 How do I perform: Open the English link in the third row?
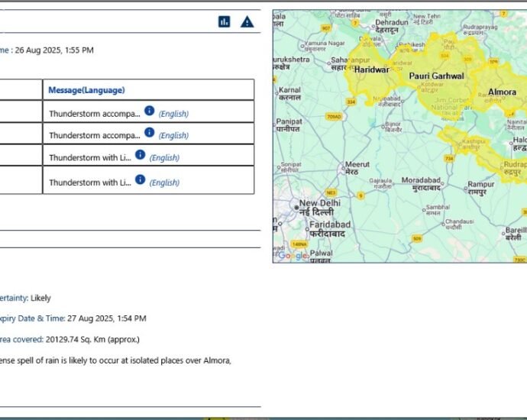click(164, 158)
